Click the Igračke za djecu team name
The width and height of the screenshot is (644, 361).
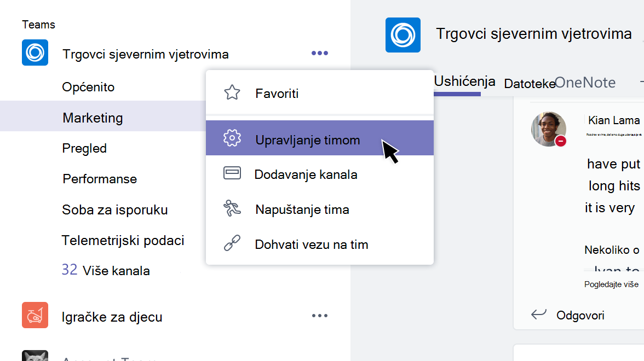[112, 317]
